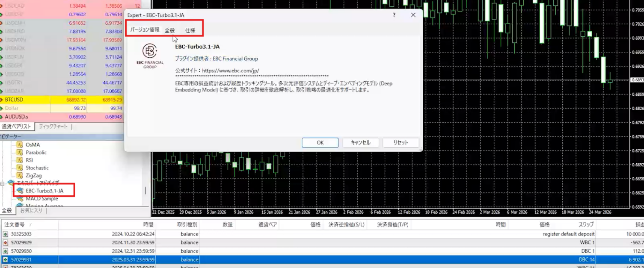Viewport: 644px width, 268px height.
Task: Click the icon of highlighted order 57029931
Action: (x=6, y=259)
